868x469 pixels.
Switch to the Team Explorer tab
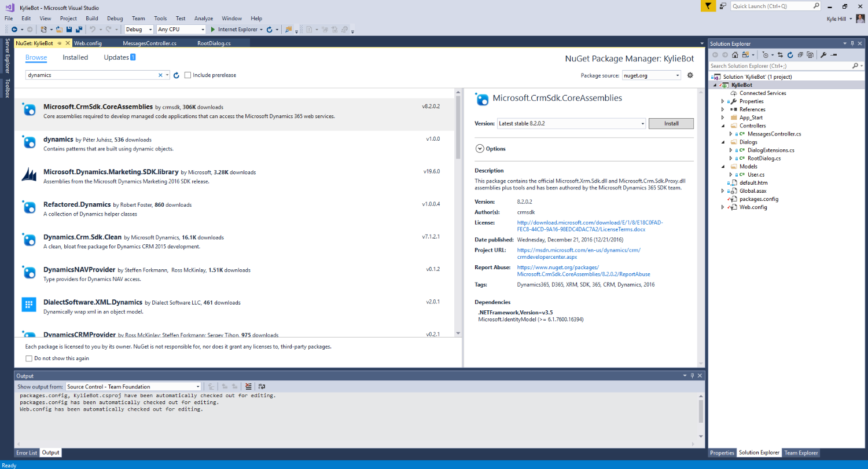[x=801, y=453]
